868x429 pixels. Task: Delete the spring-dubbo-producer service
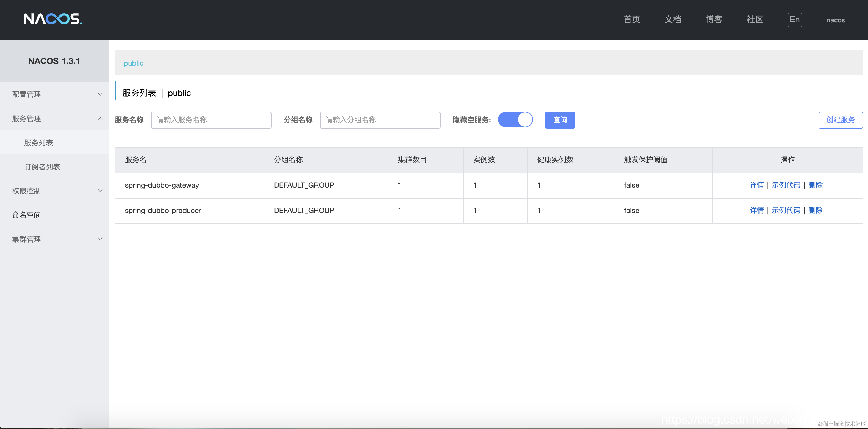pyautogui.click(x=815, y=210)
